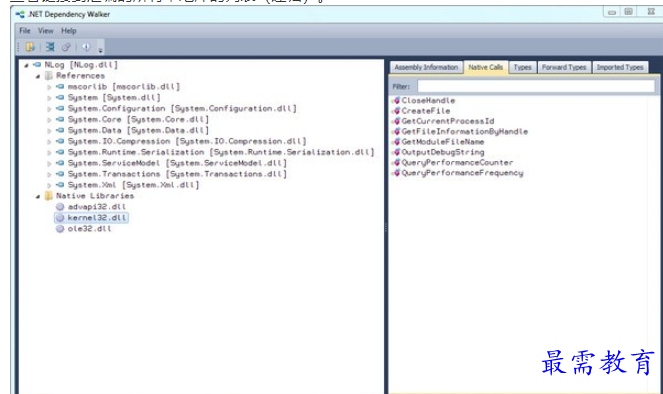The image size is (663, 394).
Task: Select System.ServiceModel [System.ServiceModel.dll] row
Action: [x=177, y=163]
